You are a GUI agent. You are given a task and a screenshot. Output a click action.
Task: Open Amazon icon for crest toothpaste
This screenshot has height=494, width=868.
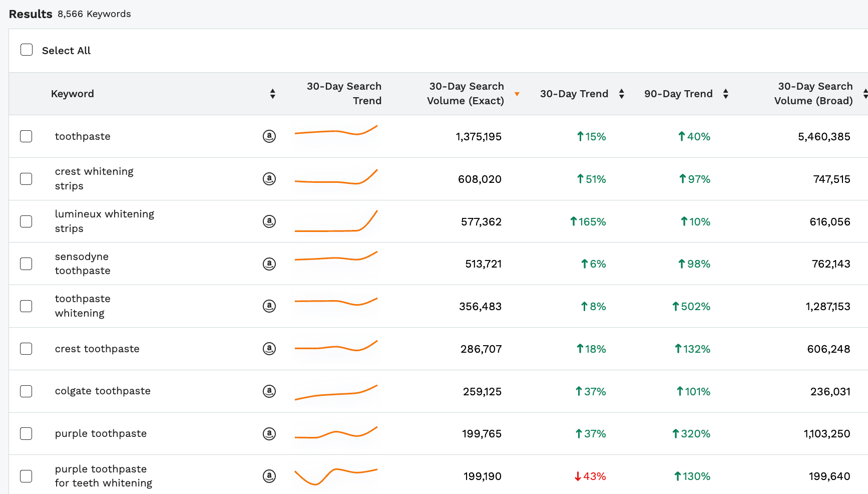269,349
